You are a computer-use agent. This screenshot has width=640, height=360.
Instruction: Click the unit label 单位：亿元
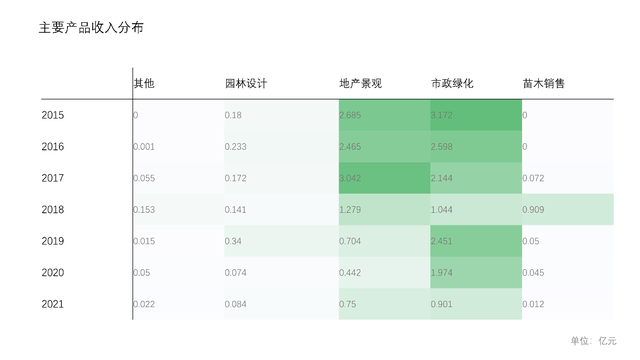(593, 341)
